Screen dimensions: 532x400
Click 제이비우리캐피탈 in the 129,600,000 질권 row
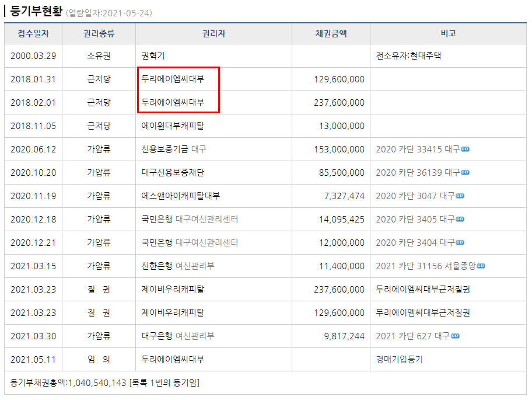click(x=173, y=313)
